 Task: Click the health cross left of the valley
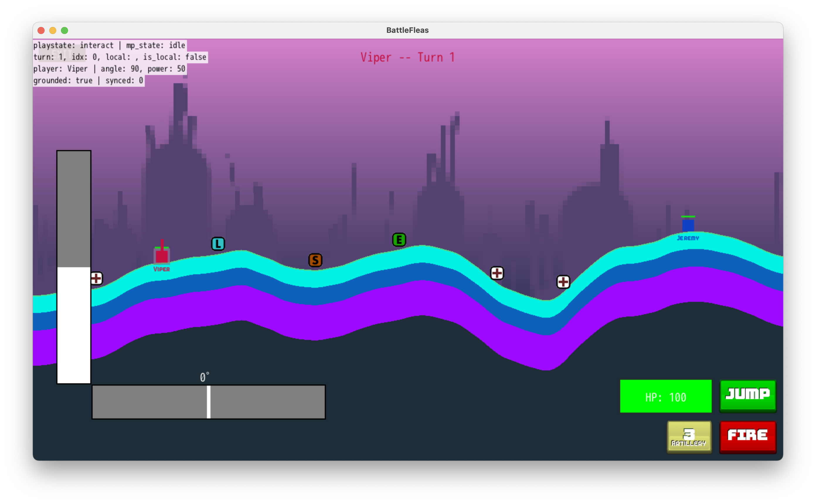click(x=497, y=273)
